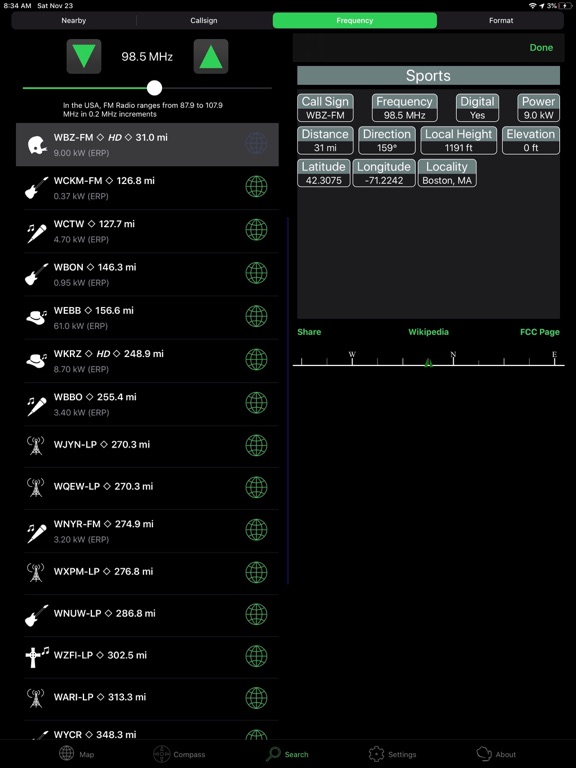The image size is (576, 768).
Task: Click the Direction 159° field
Action: point(387,141)
